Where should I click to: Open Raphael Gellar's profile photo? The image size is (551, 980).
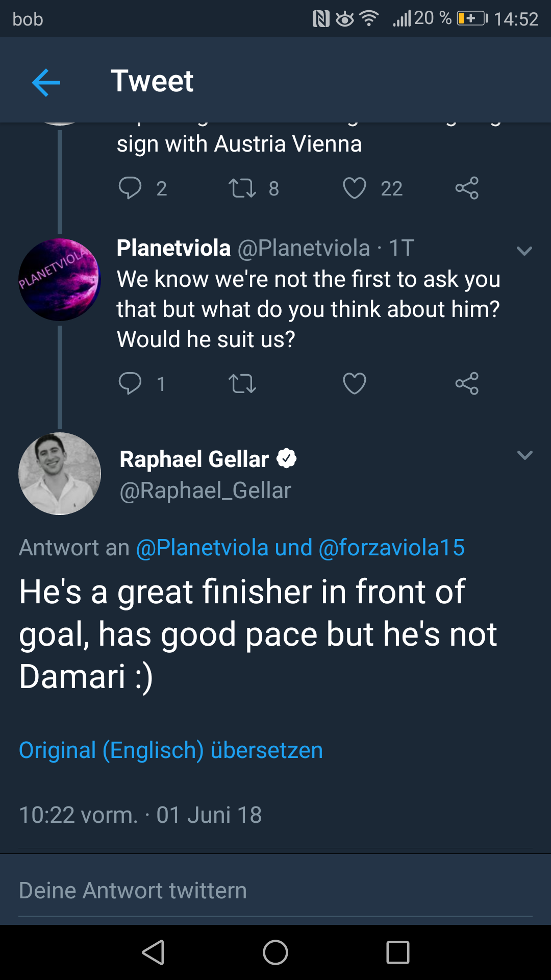click(x=60, y=474)
